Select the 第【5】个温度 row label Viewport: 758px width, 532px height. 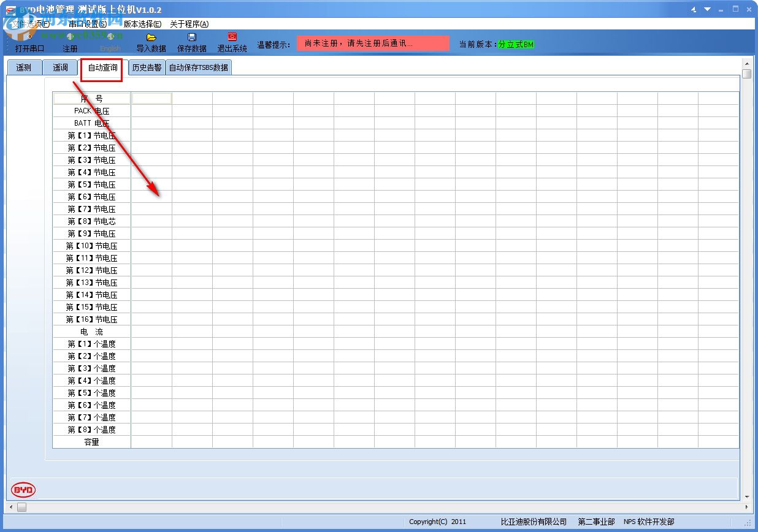[x=92, y=393]
